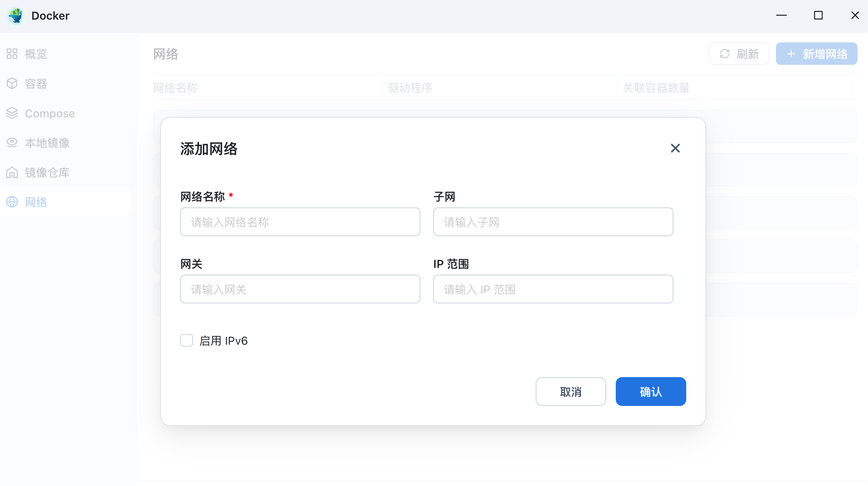Enable the 启用 IPv6 checkbox
The width and height of the screenshot is (868, 486).
pos(186,340)
